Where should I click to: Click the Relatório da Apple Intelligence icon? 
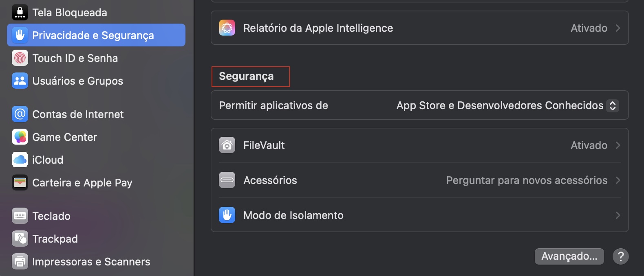click(x=227, y=28)
